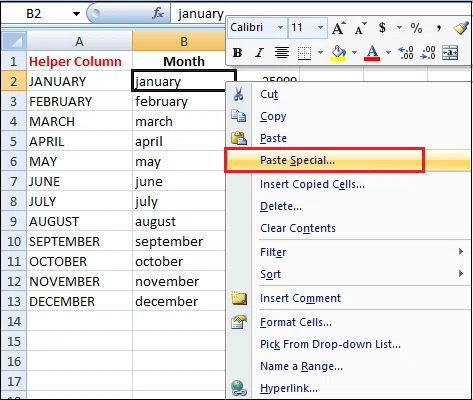473x400 pixels.
Task: Select row 14 header
Action: coord(13,321)
